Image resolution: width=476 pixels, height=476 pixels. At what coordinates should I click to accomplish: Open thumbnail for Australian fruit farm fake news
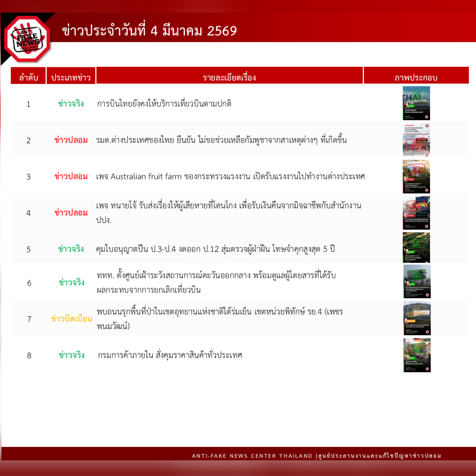click(x=416, y=176)
